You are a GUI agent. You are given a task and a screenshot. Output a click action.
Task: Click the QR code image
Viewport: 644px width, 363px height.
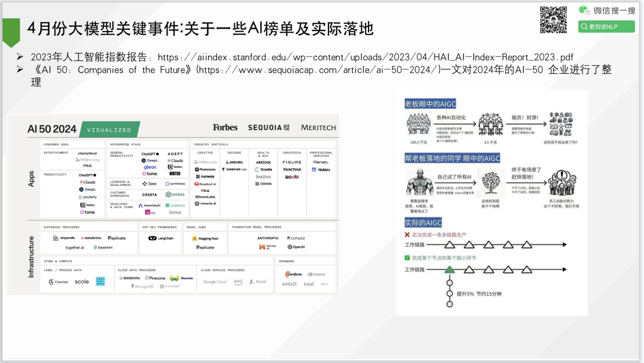553,20
